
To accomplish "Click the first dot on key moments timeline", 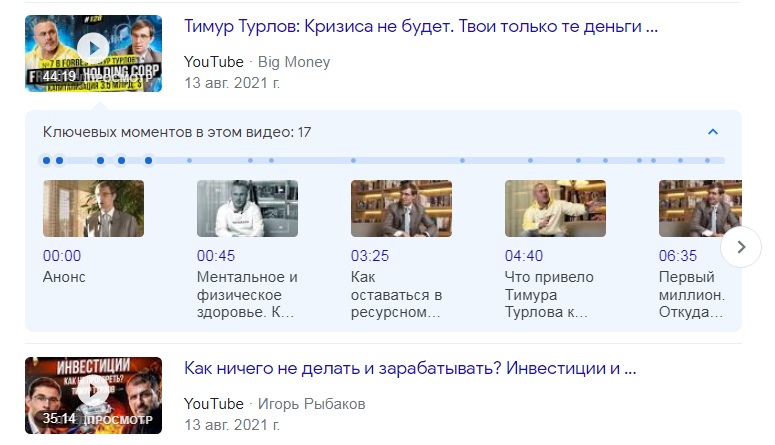I will 46,160.
